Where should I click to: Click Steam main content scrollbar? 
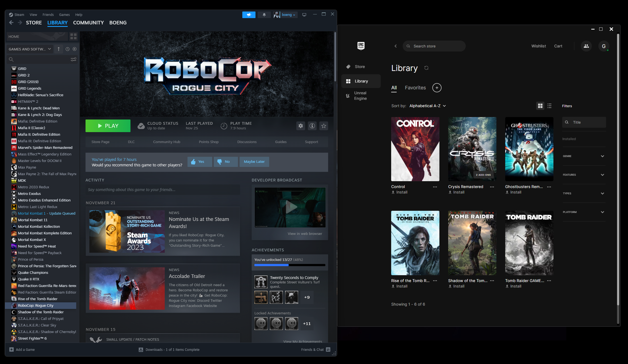[335, 57]
